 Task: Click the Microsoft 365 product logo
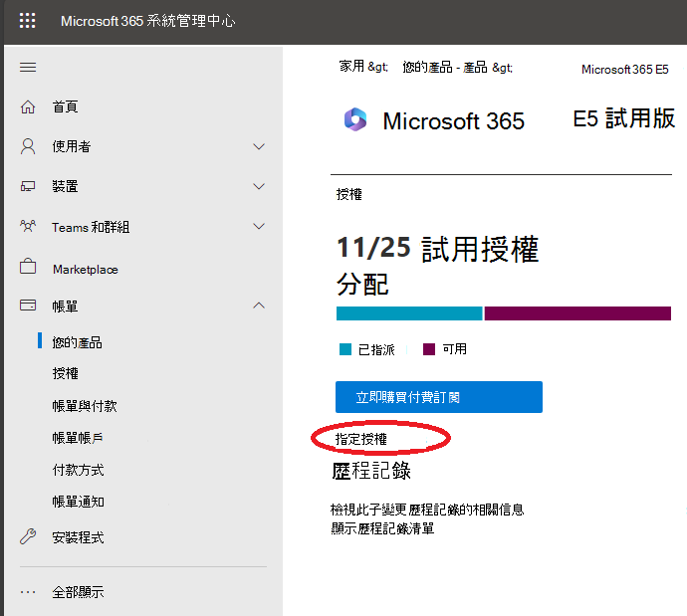click(x=355, y=119)
